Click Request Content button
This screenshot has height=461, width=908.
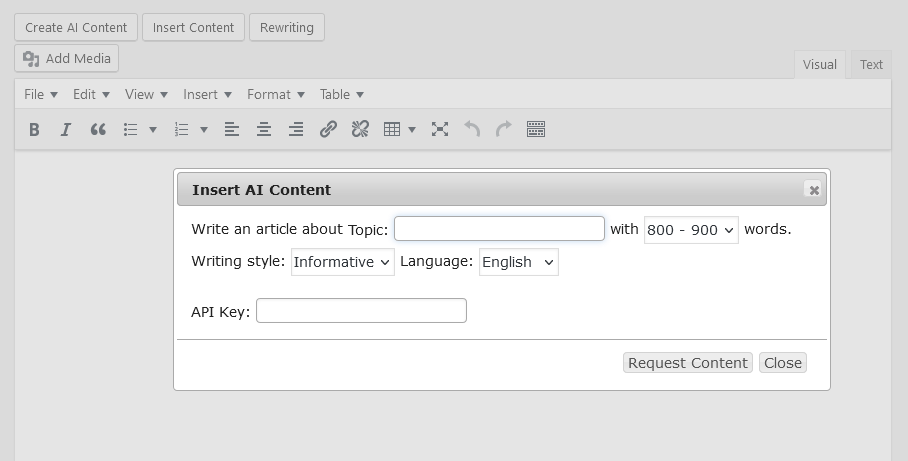pyautogui.click(x=687, y=363)
